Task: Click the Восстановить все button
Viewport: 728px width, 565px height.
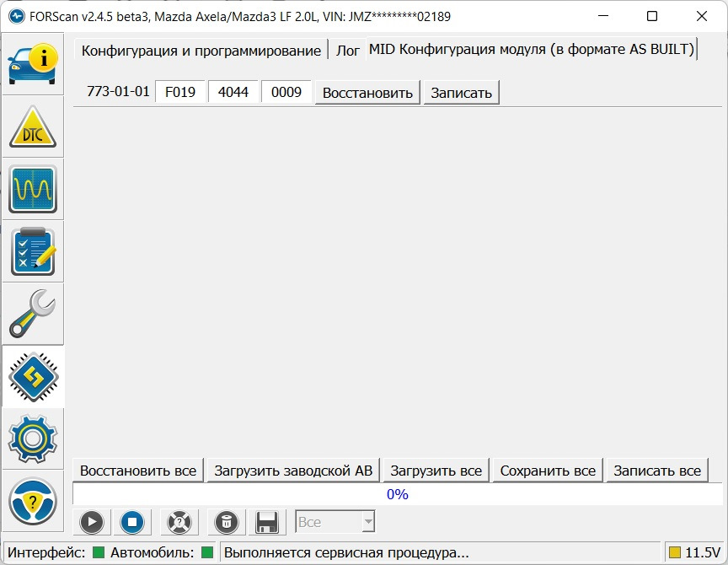Action: (x=138, y=471)
